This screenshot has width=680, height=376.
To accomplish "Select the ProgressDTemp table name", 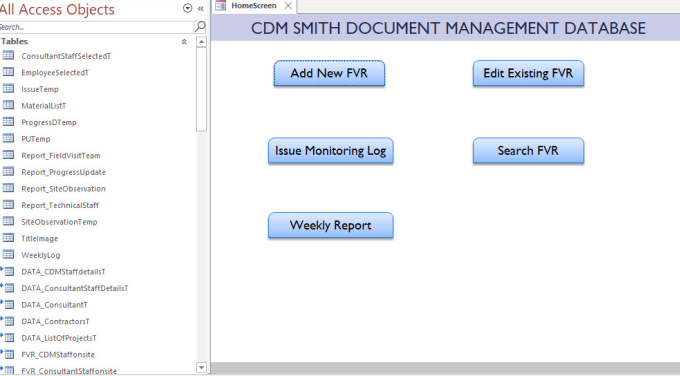I will [x=49, y=122].
